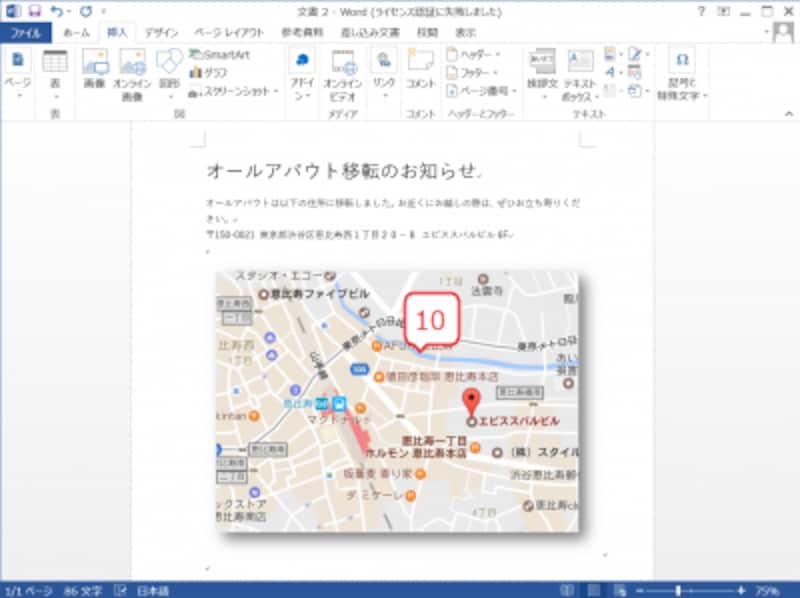
Task: Open the ファイル tab
Action: [x=26, y=33]
